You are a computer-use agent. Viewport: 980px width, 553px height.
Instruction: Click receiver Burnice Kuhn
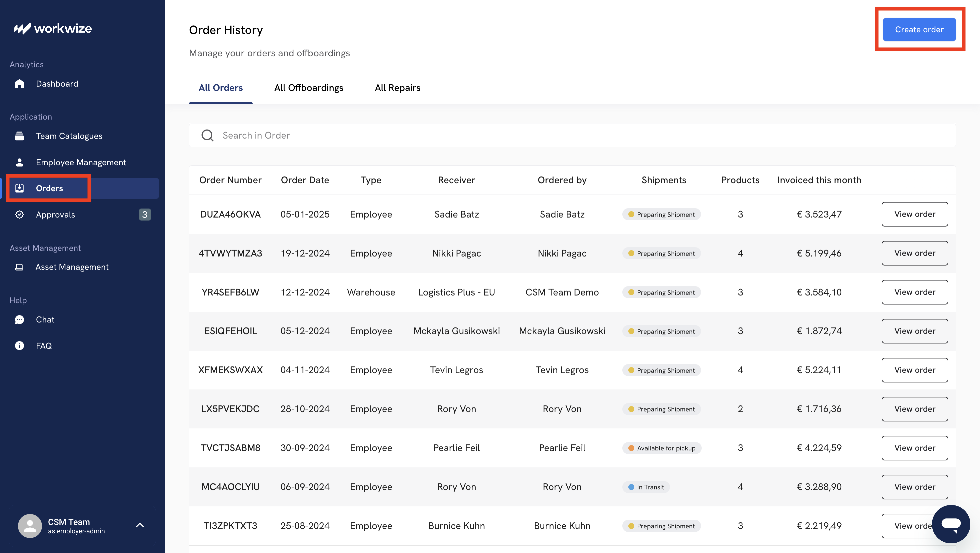coord(457,526)
